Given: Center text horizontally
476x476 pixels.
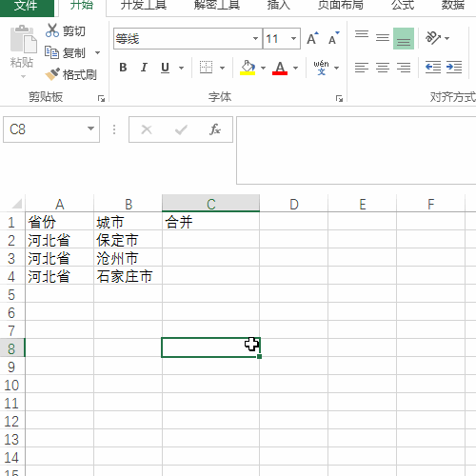Looking at the screenshot, I should pyautogui.click(x=383, y=68).
